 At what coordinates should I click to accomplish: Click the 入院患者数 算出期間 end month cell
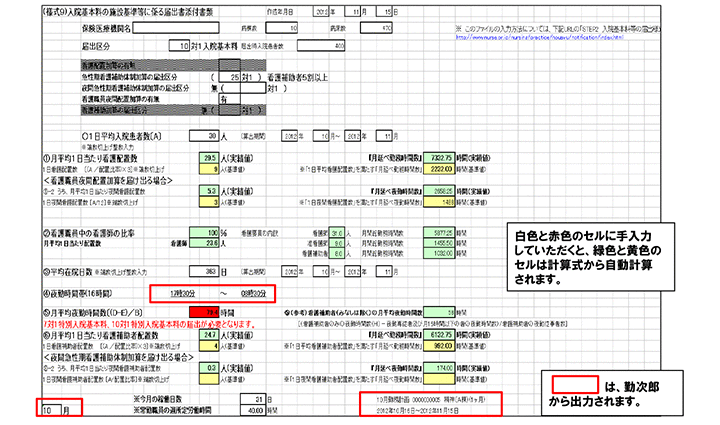point(384,136)
